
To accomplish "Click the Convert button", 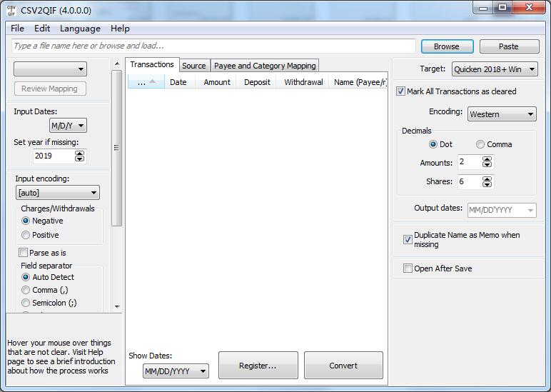I will click(x=343, y=366).
